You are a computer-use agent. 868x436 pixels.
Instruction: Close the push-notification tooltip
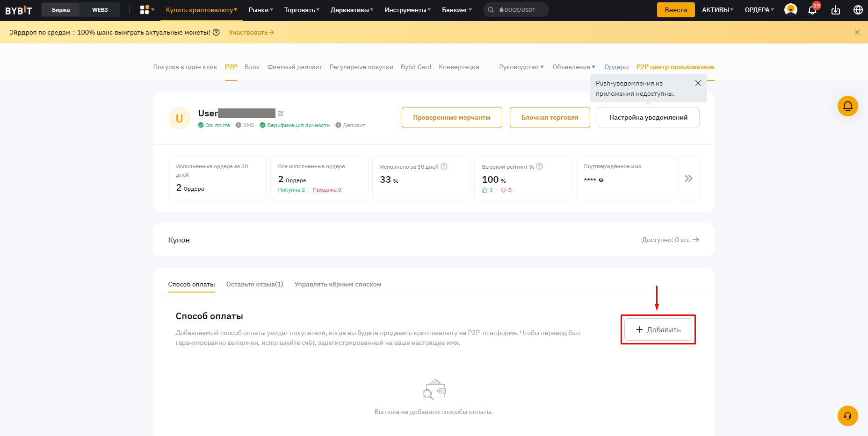click(x=698, y=83)
